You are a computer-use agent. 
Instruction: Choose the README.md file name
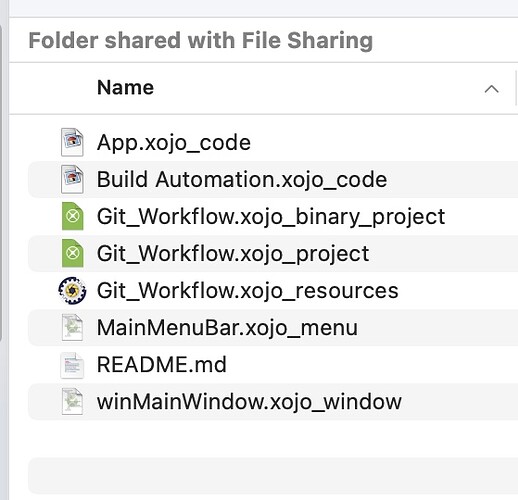click(162, 365)
